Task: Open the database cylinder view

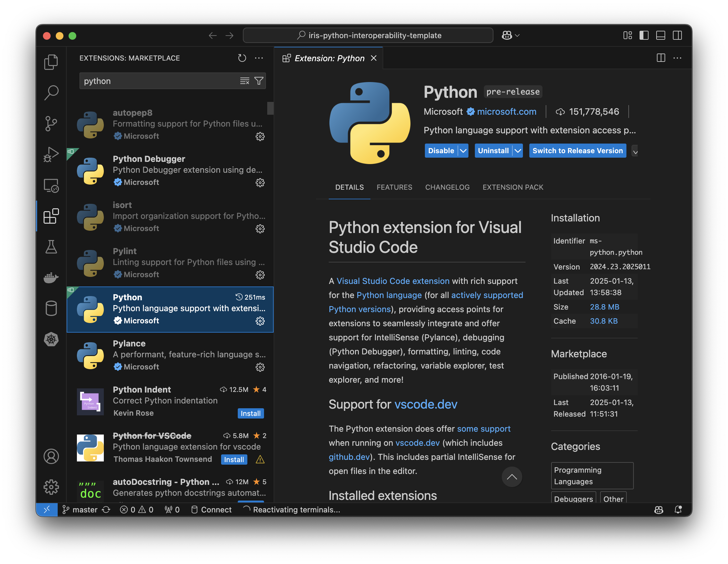Action: 51,308
